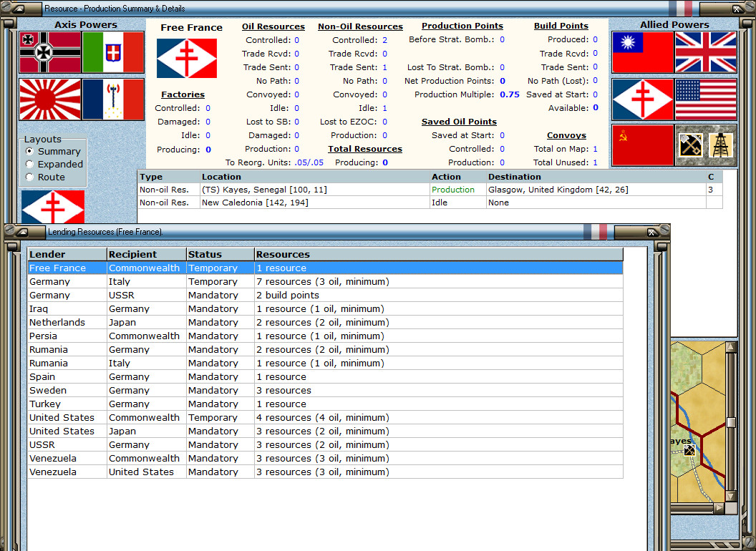Click the green Production action cell
756x551 pixels.
[x=458, y=190]
